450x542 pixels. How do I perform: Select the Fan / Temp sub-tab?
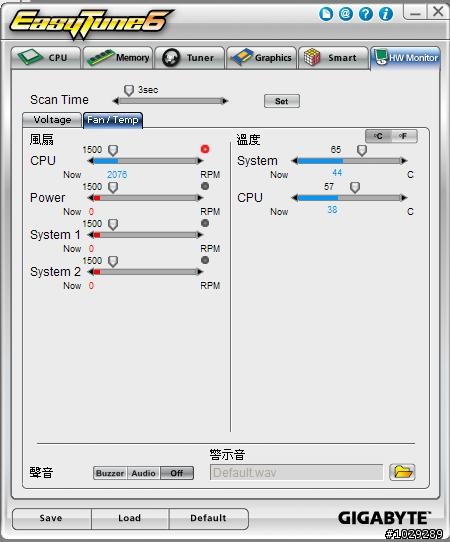(x=113, y=120)
